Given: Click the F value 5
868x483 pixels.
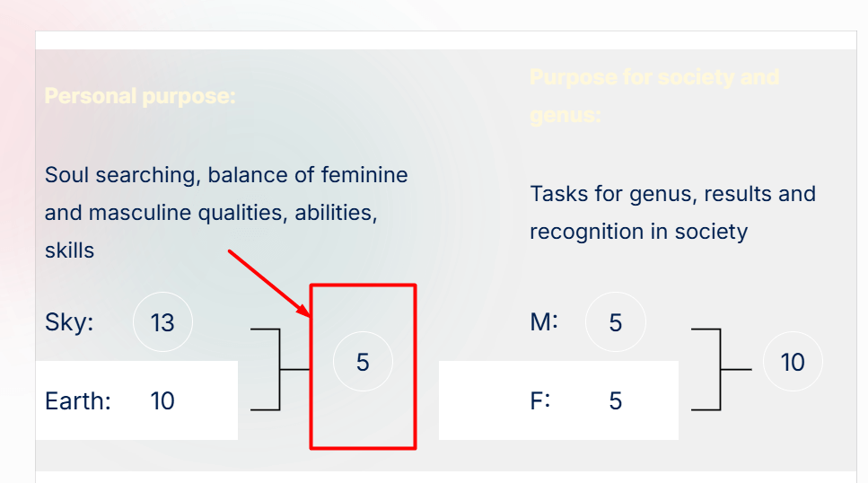Looking at the screenshot, I should pyautogui.click(x=616, y=400).
